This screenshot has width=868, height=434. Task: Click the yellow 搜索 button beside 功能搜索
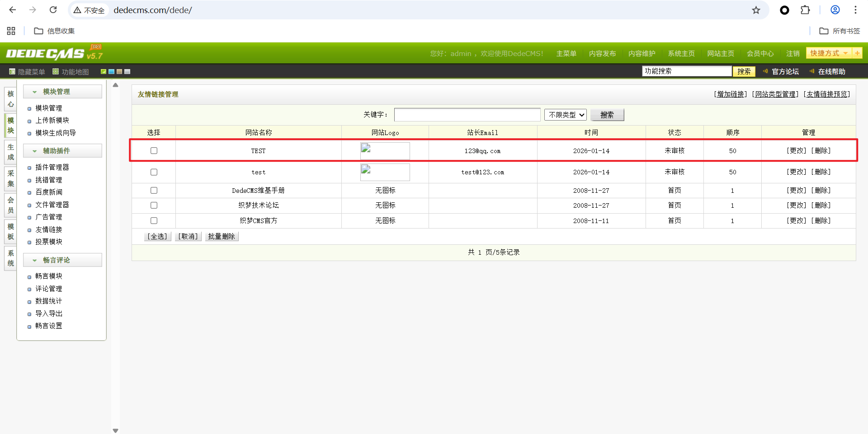(x=744, y=71)
